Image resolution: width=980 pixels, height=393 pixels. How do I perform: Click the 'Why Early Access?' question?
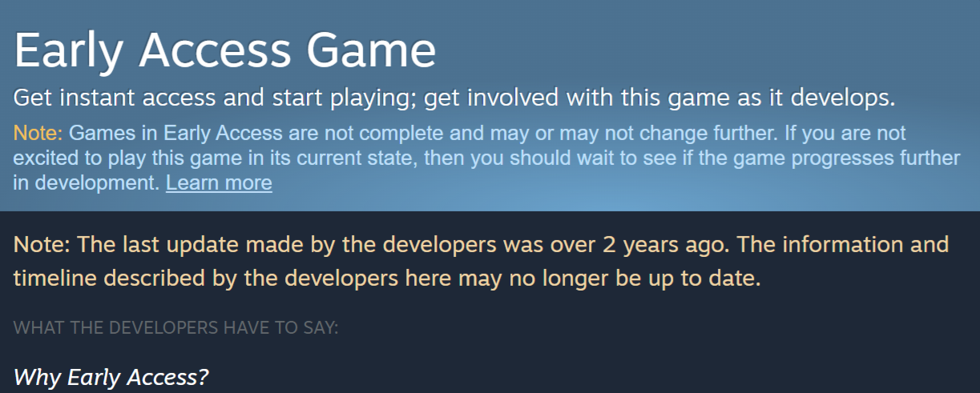pos(111,376)
